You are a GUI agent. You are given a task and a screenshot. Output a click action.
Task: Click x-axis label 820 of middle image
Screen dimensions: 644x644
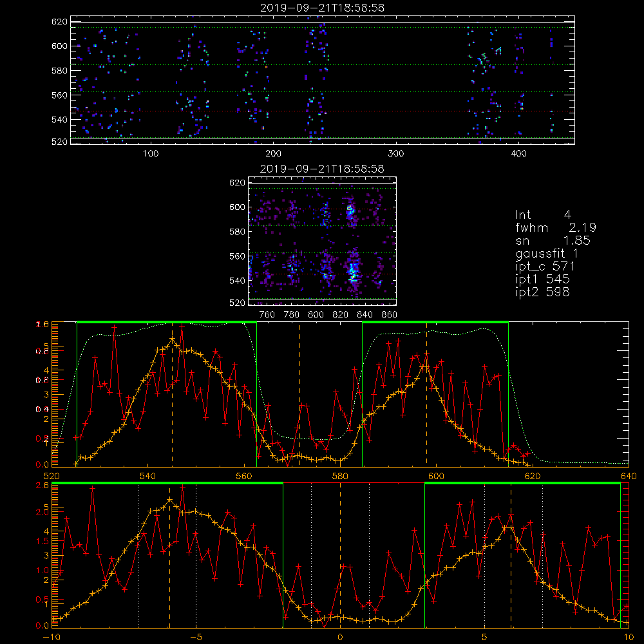click(341, 315)
